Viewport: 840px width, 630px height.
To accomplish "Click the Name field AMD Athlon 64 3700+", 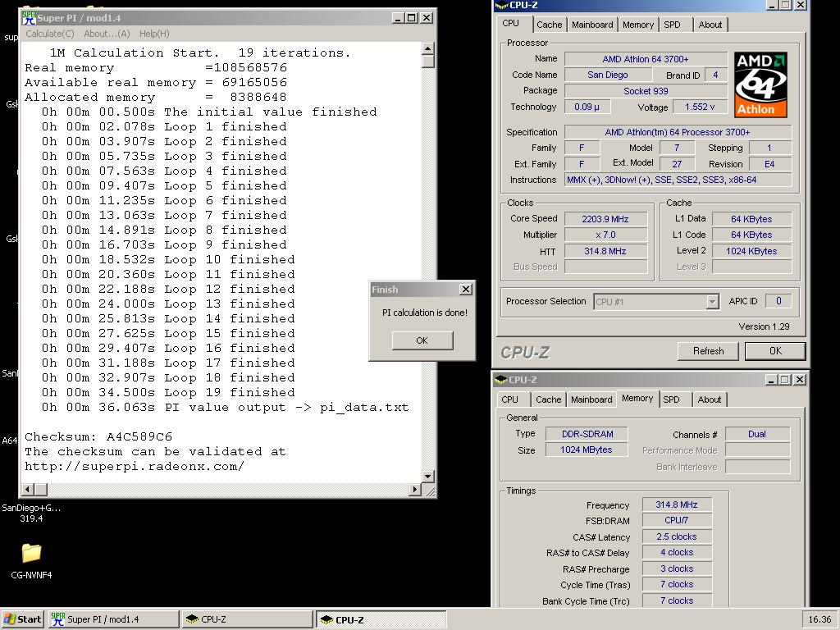I will click(x=646, y=59).
